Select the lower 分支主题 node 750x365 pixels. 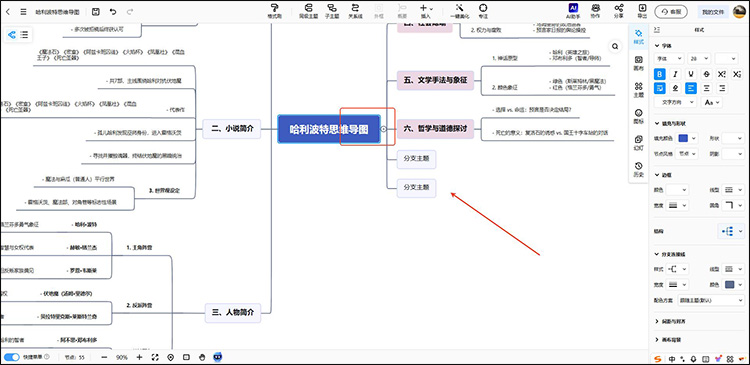(416, 188)
